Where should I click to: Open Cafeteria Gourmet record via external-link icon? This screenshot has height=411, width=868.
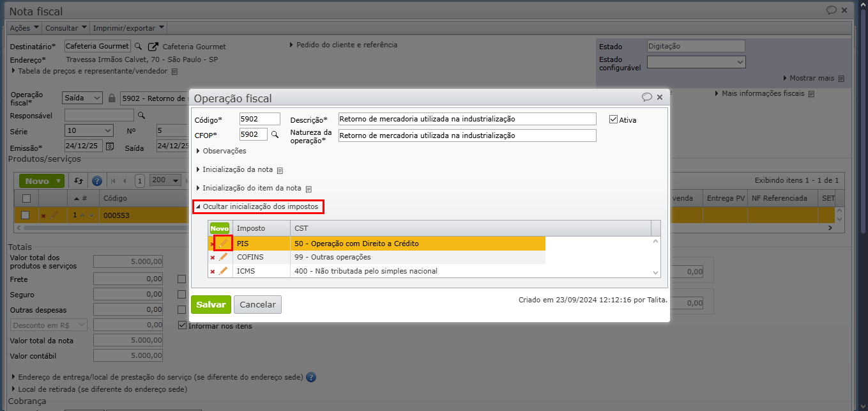pyautogui.click(x=153, y=47)
